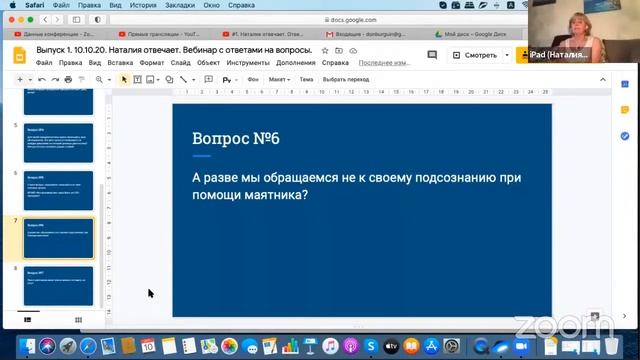Click the Смотреть present button
The width and height of the screenshot is (640, 360).
[x=476, y=55]
